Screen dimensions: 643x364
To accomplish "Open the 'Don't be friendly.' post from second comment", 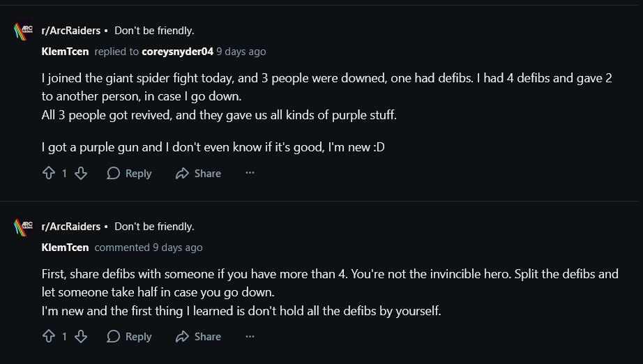I will coord(154,227).
